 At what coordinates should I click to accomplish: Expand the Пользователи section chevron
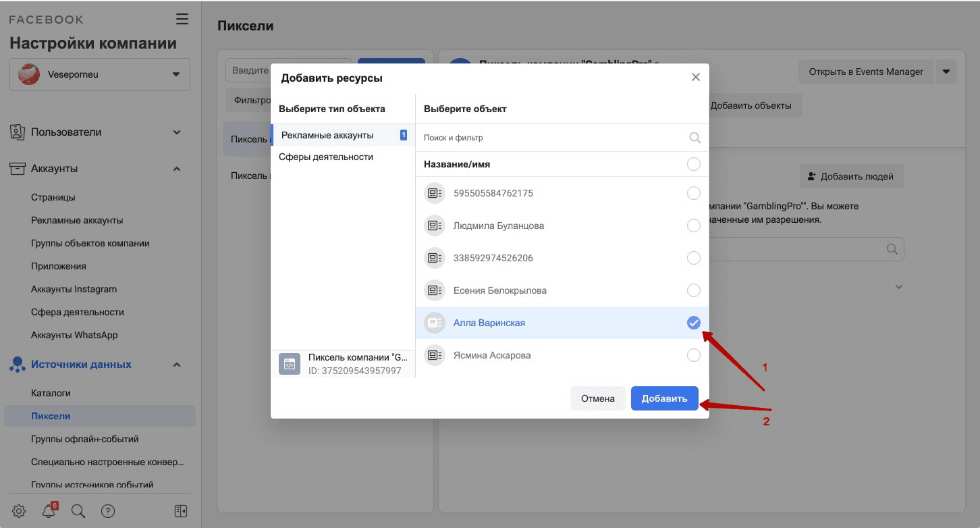[x=177, y=132]
